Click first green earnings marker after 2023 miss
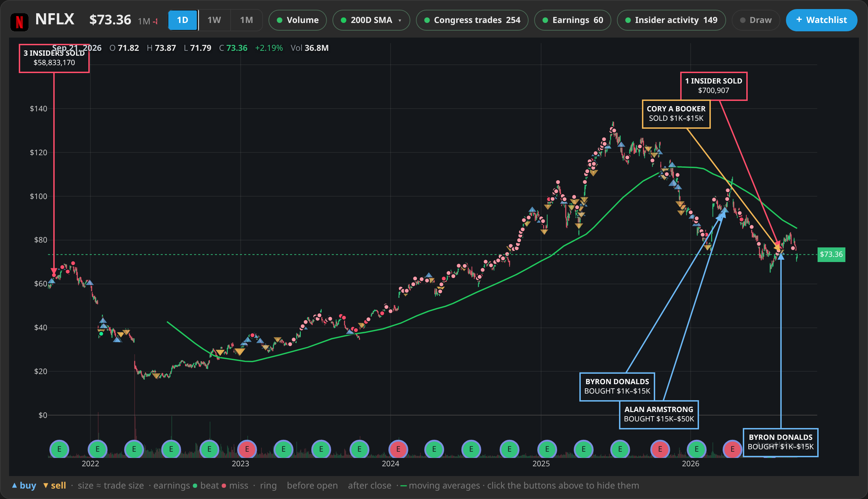 pos(283,449)
